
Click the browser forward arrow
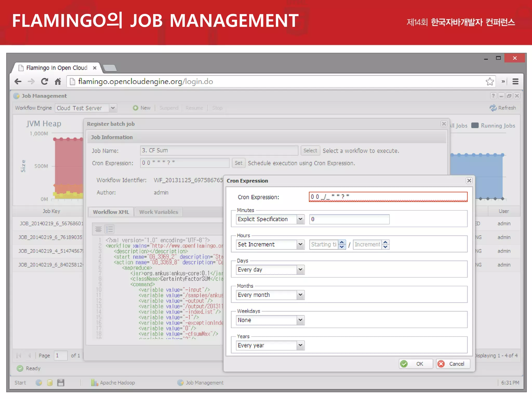point(31,82)
